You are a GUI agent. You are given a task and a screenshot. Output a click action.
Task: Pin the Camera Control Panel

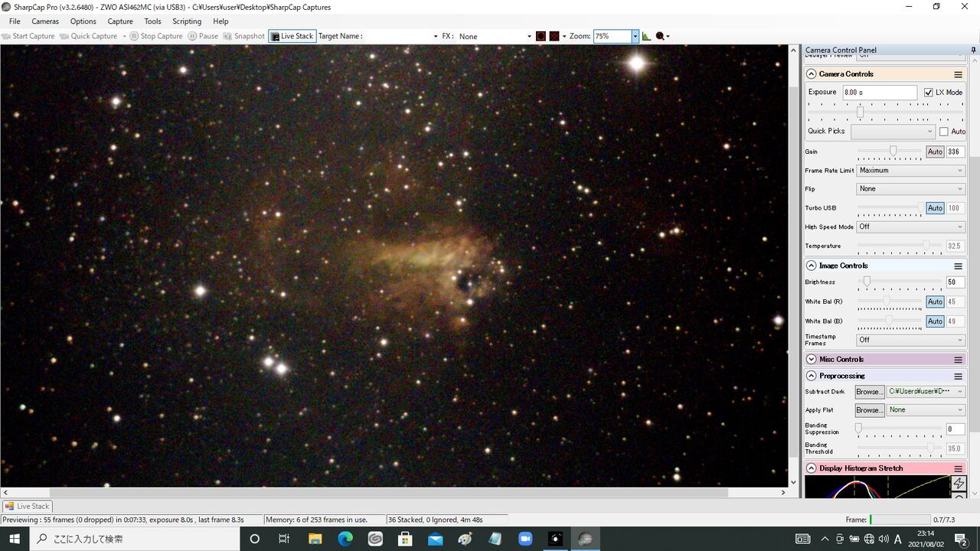tap(973, 50)
